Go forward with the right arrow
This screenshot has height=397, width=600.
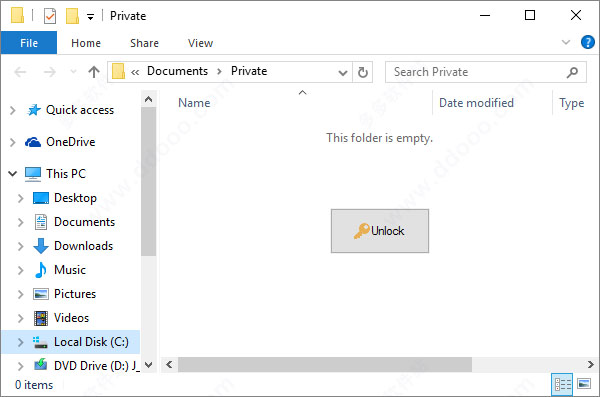[49, 72]
